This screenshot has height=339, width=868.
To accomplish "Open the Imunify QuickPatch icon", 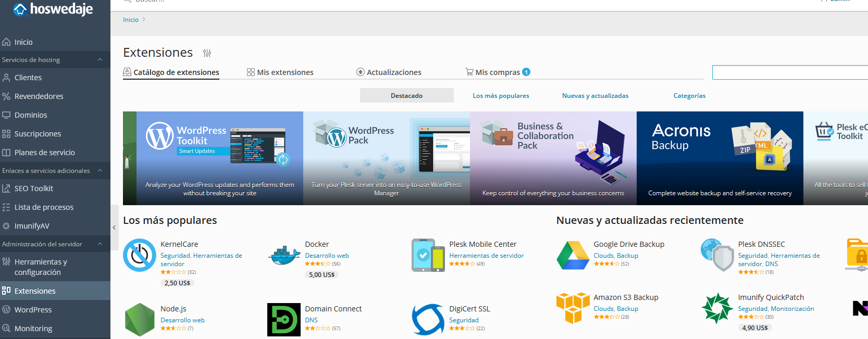I will pos(717,308).
